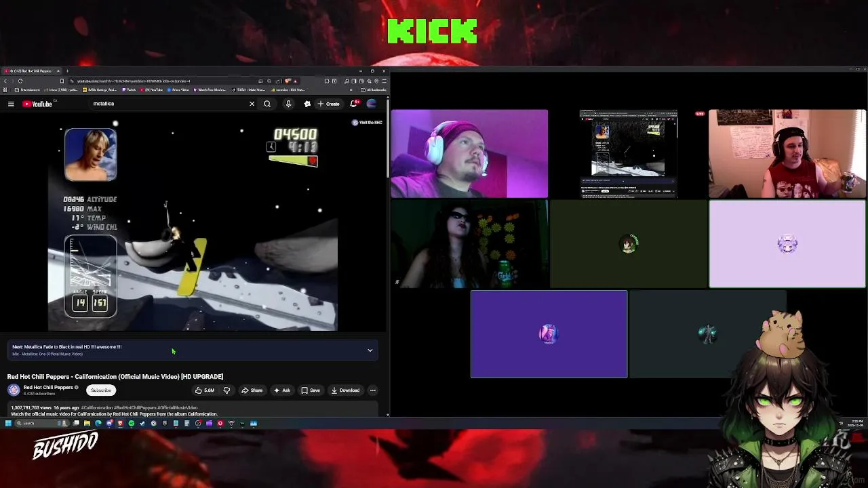This screenshot has width=868, height=488.
Task: Open Spotify from the taskbar
Action: pos(131,424)
